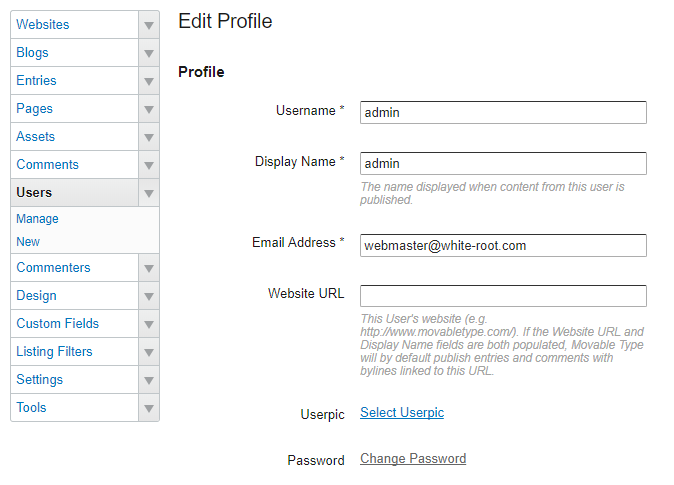The height and width of the screenshot is (485, 674).
Task: Open the Listing Filters menu item
Action: click(x=54, y=352)
